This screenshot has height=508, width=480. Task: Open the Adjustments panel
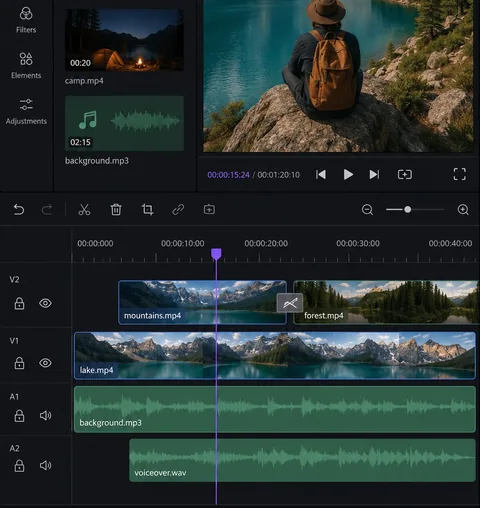coord(26,111)
